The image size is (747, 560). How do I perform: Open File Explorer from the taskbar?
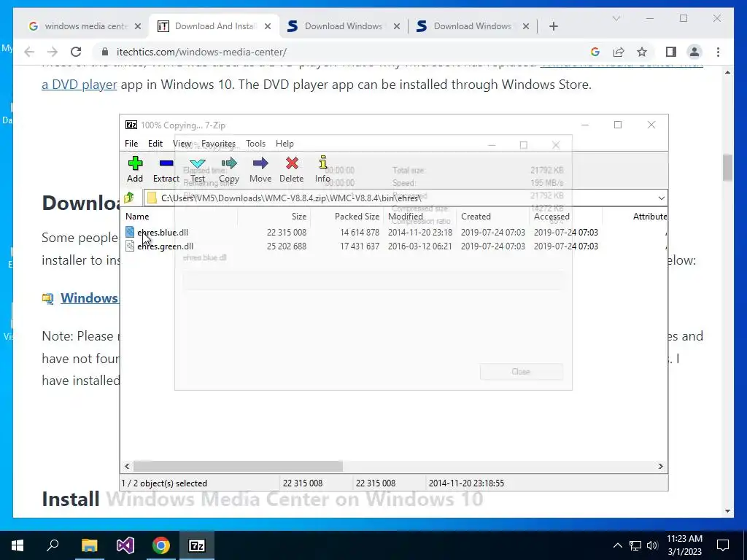(x=89, y=545)
